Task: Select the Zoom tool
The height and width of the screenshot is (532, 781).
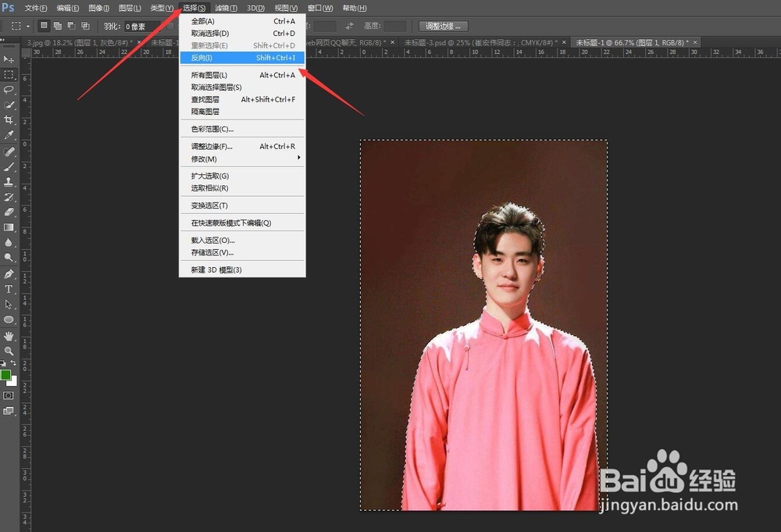Action: (9, 351)
